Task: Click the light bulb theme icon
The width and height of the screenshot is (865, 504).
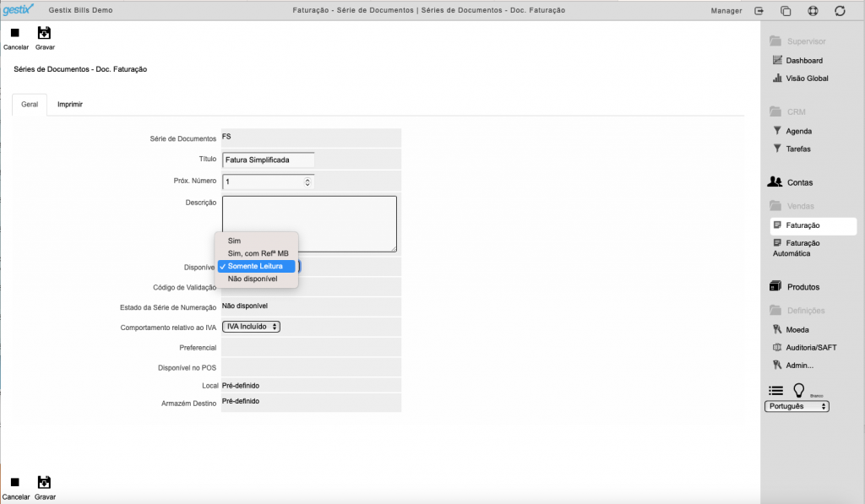Action: click(799, 390)
